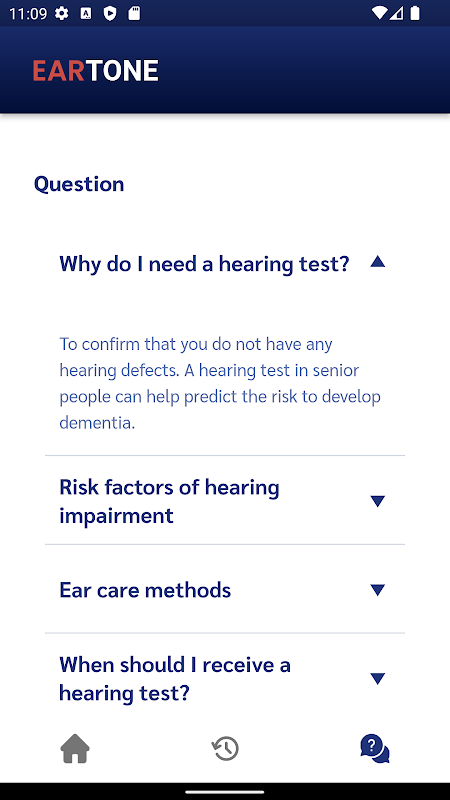Tap the shield play icon in status bar
This screenshot has height=800, width=450.
(x=110, y=13)
